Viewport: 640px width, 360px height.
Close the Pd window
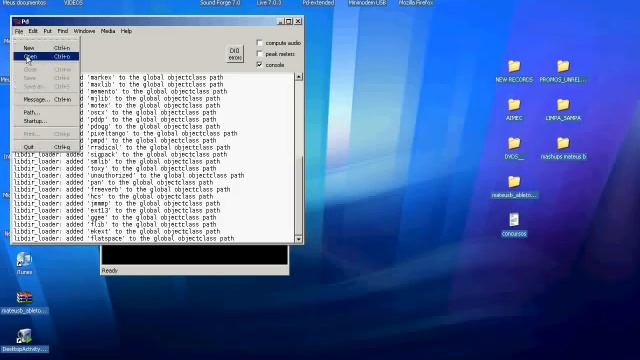click(x=298, y=21)
